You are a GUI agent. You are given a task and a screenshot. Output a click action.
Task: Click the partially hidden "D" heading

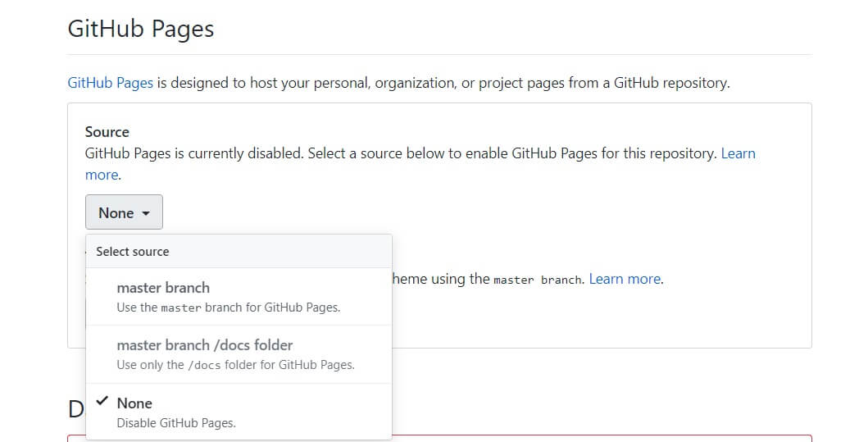[x=76, y=409]
